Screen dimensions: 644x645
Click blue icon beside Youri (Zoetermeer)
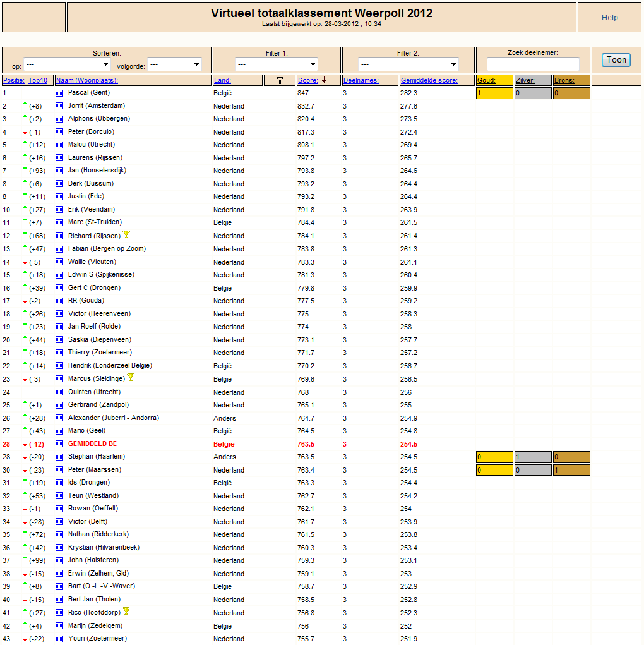pyautogui.click(x=59, y=639)
